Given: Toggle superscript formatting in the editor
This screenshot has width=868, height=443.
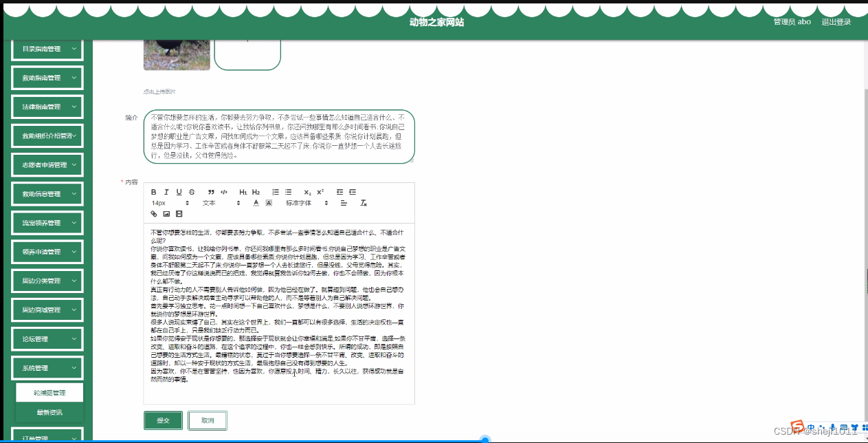Looking at the screenshot, I should click(x=320, y=192).
